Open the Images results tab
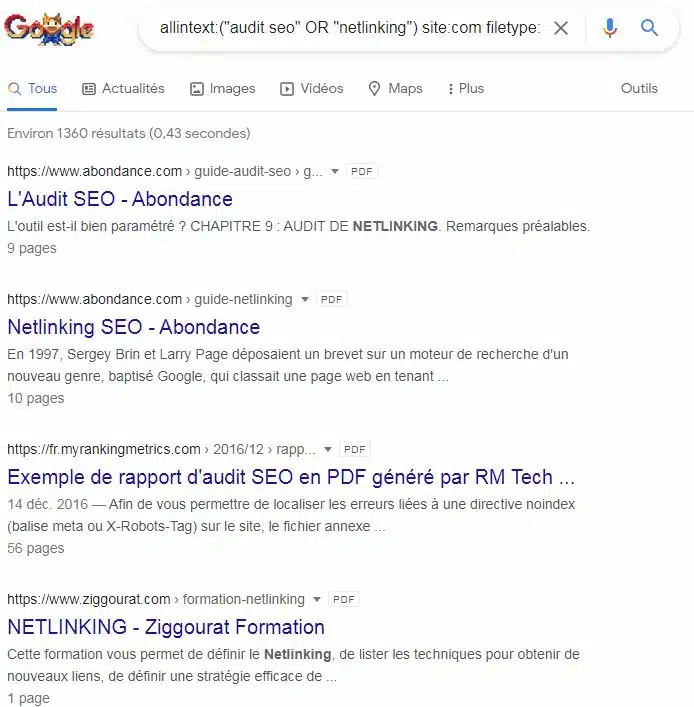This screenshot has width=694, height=707. (222, 88)
